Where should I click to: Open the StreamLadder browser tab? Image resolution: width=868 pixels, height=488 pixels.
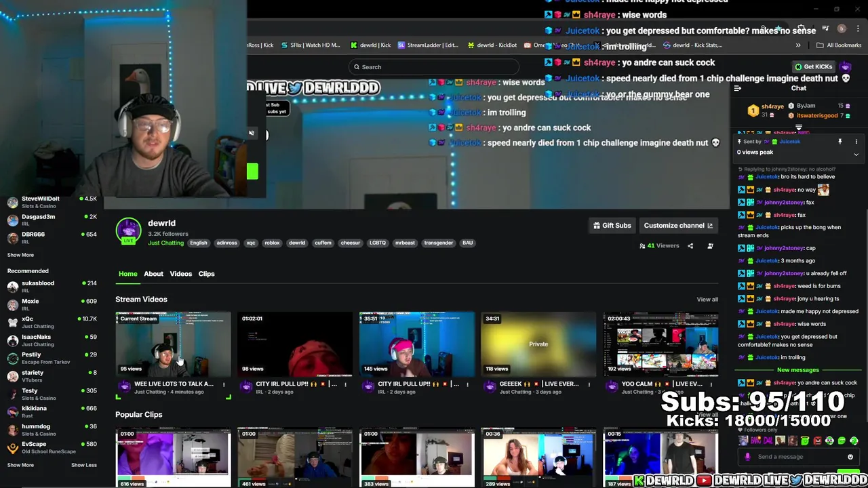[x=428, y=45]
